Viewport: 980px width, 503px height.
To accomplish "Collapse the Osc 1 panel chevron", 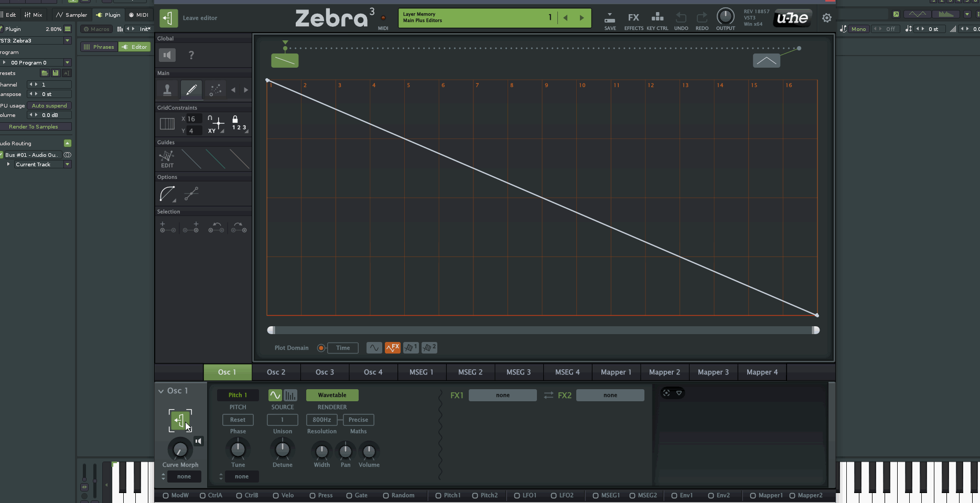I will click(x=161, y=391).
